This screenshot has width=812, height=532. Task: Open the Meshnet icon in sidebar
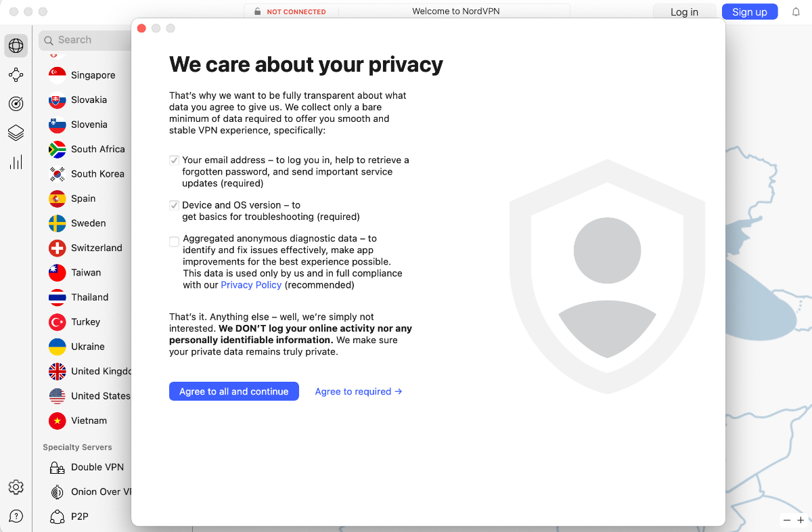[x=16, y=75]
